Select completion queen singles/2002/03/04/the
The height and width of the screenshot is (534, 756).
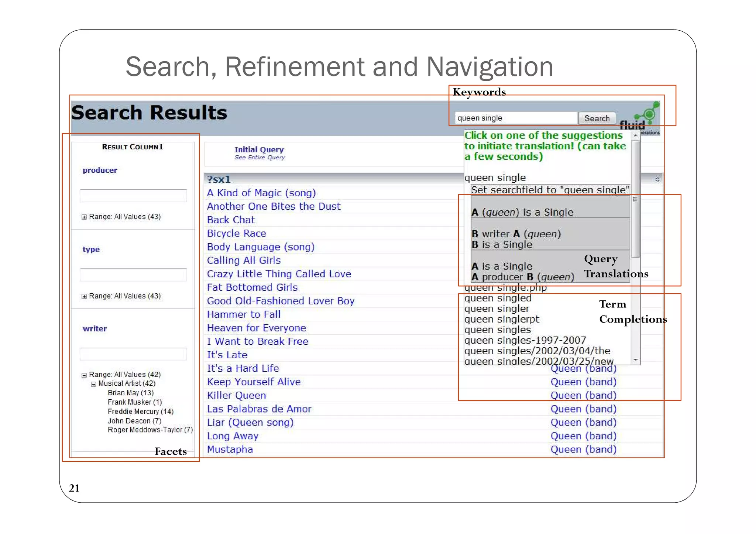[537, 351]
